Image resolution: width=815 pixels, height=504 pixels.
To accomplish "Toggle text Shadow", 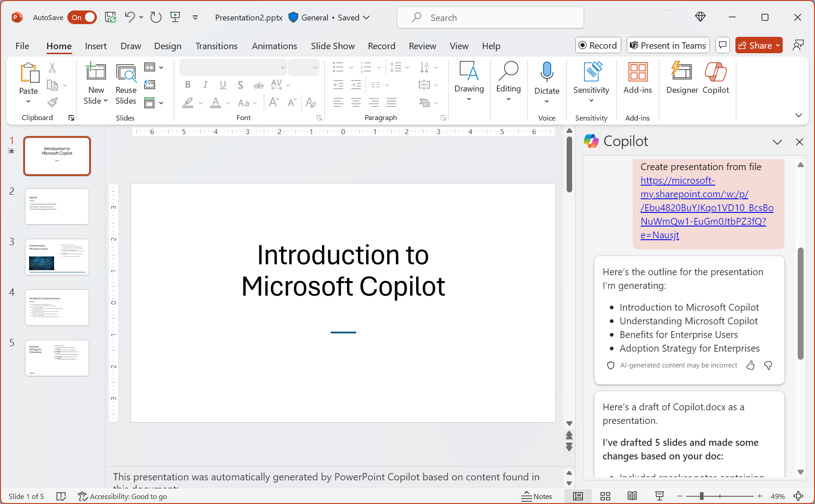I will [241, 85].
